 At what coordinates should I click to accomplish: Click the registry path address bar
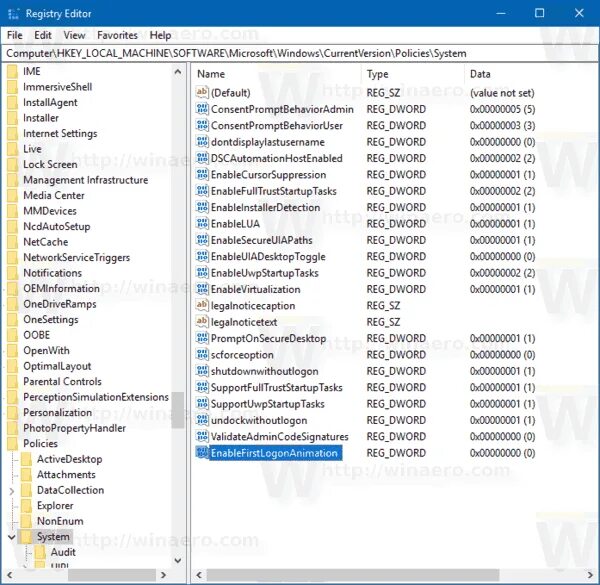tap(300, 54)
